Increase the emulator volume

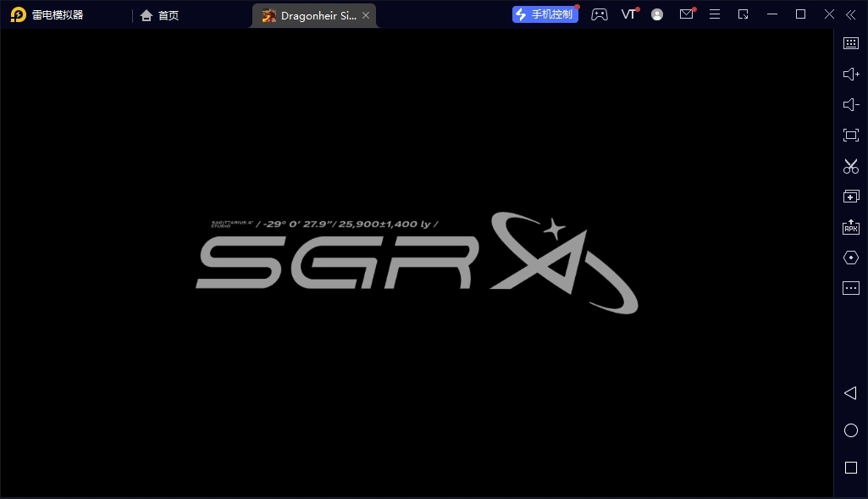point(851,75)
